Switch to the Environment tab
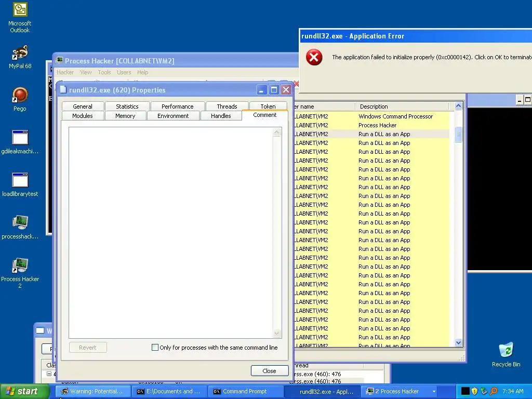532x399 pixels. coord(173,116)
